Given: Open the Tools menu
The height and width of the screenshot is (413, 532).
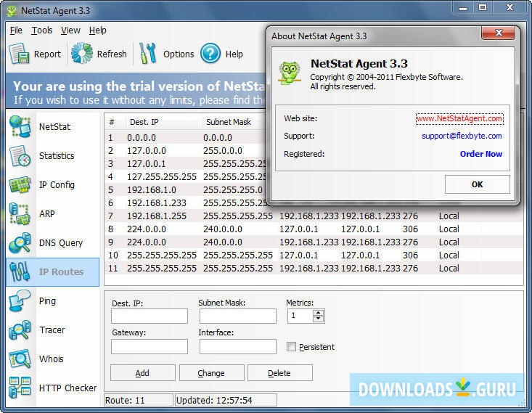Looking at the screenshot, I should [x=42, y=30].
